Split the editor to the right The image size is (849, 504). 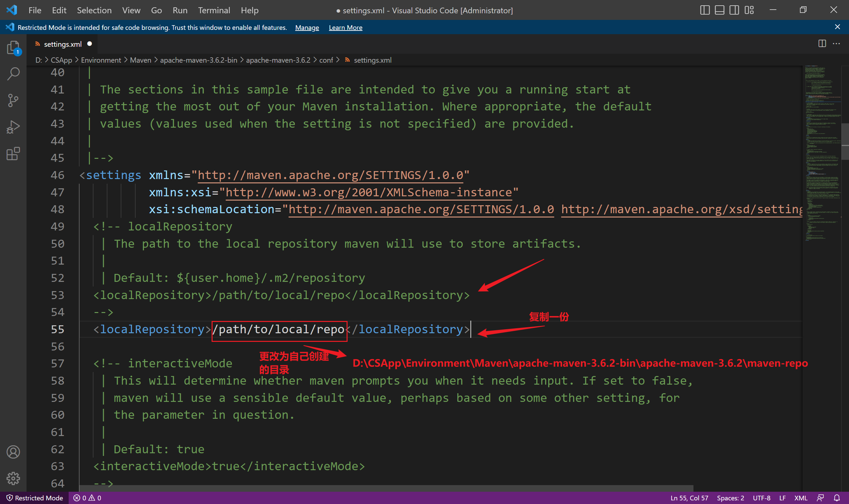pyautogui.click(x=822, y=44)
